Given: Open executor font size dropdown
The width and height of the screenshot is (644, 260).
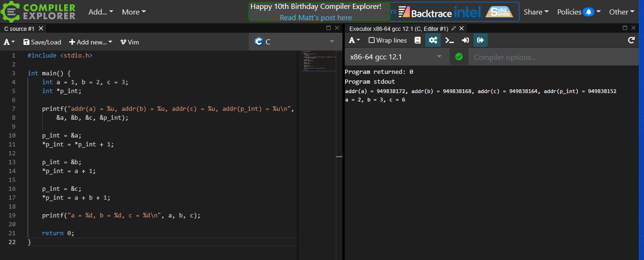Looking at the screenshot, I should coord(355,40).
